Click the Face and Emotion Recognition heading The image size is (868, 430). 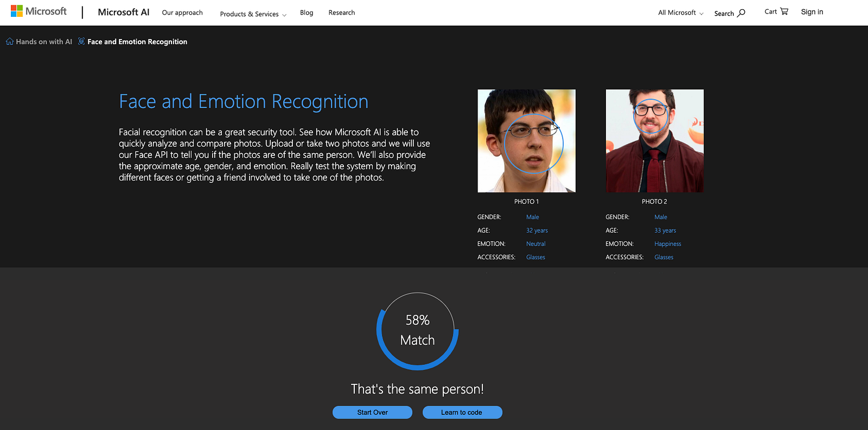244,102
